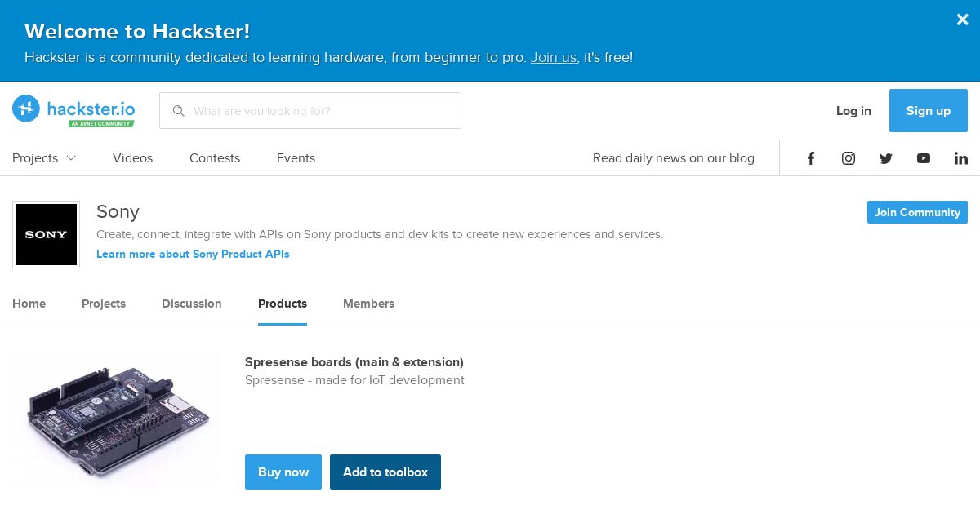Image resolution: width=980 pixels, height=514 pixels.
Task: Click the hackster.io logo
Action: coord(73,110)
